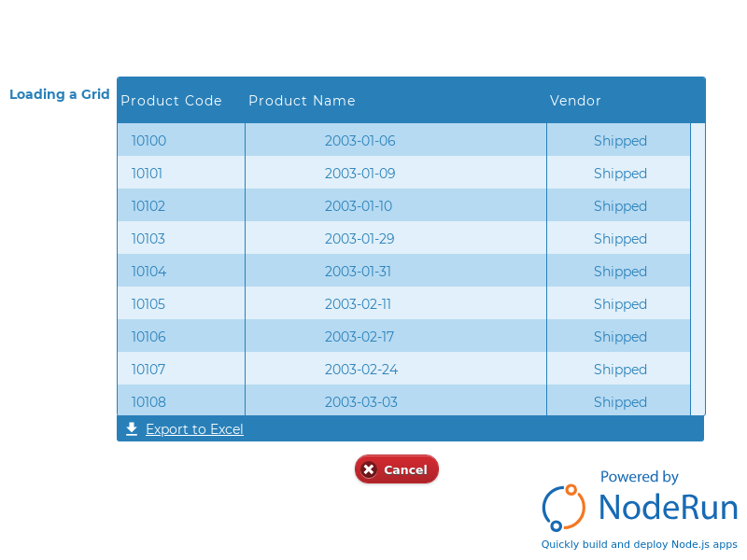Screen dimensions: 747x560
Task: Click the NodeRun brand name text
Action: [x=668, y=507]
